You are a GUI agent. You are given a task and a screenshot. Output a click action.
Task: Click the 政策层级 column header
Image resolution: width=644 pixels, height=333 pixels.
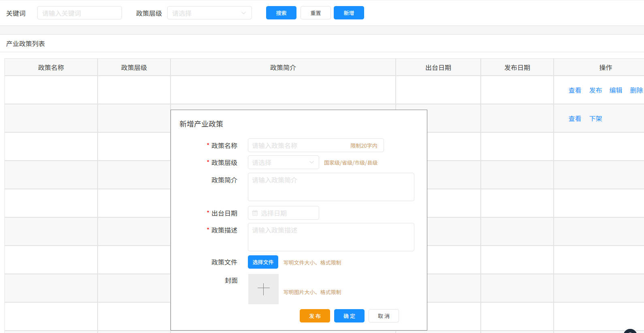point(134,68)
